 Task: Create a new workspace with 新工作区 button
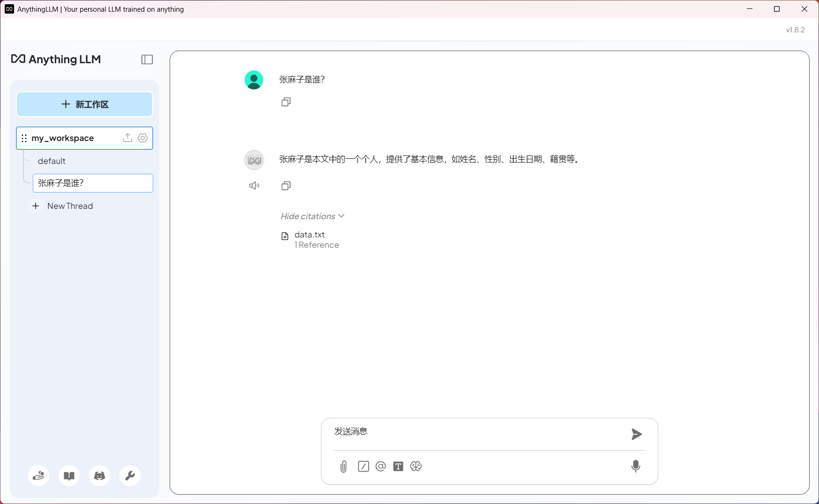(x=85, y=104)
